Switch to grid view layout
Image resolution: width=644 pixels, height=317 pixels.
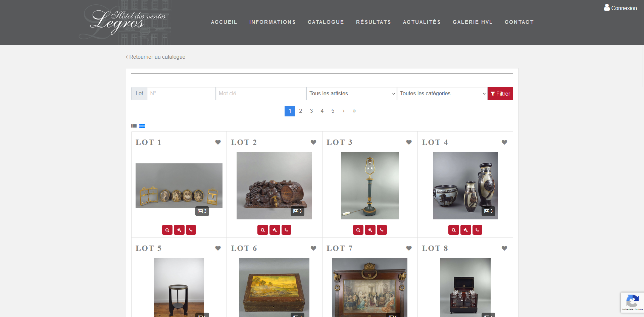[x=142, y=126]
